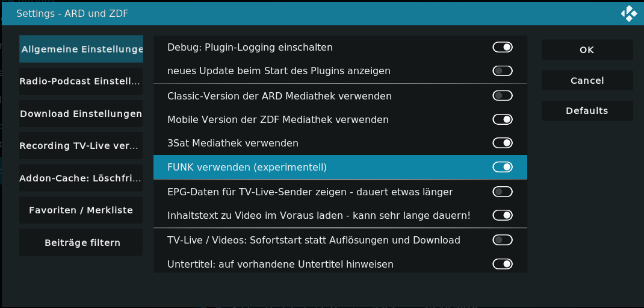Turn off 3Sat Mediathek verwenden

tap(503, 143)
